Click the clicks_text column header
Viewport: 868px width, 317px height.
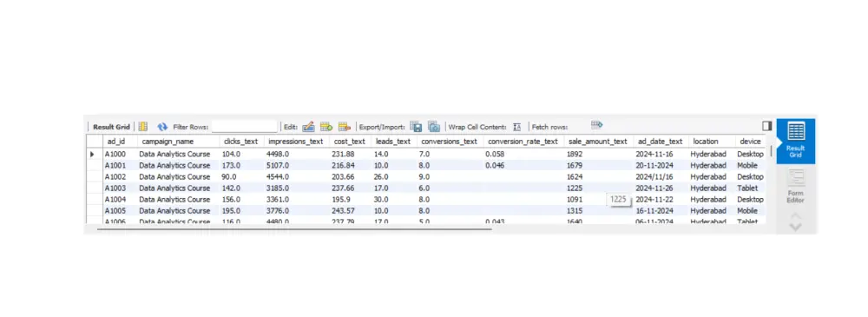[240, 142]
